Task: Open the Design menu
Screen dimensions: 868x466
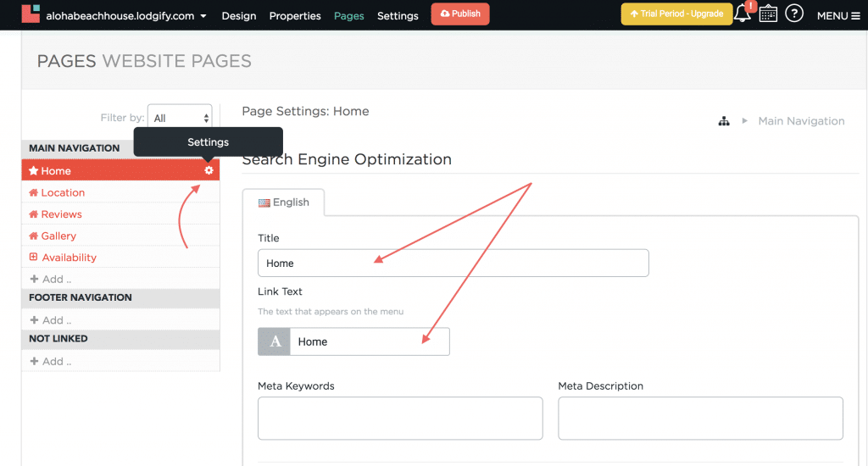Action: tap(238, 16)
